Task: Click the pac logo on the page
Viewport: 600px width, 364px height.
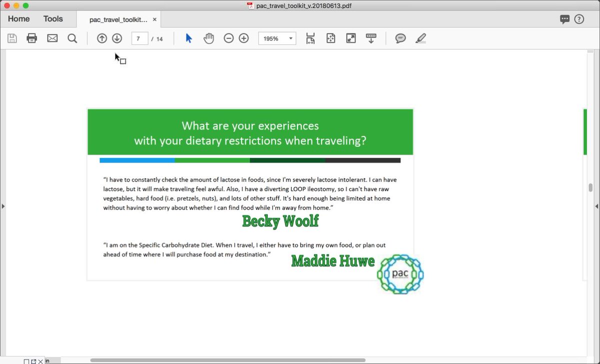Action: [x=400, y=274]
